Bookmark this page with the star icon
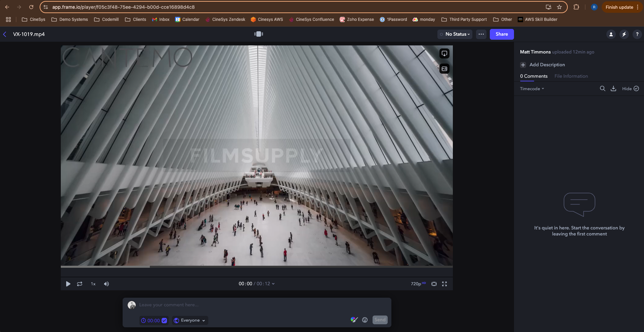Screen dimensions: 644x332 click(559, 7)
